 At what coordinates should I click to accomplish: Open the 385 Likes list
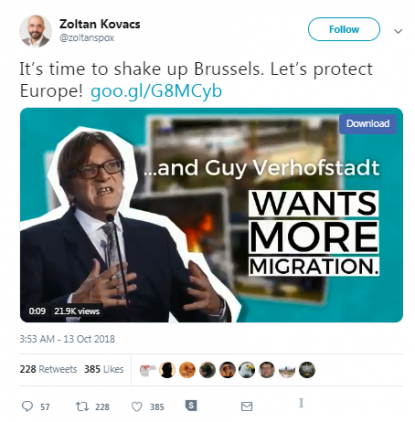[x=104, y=369]
